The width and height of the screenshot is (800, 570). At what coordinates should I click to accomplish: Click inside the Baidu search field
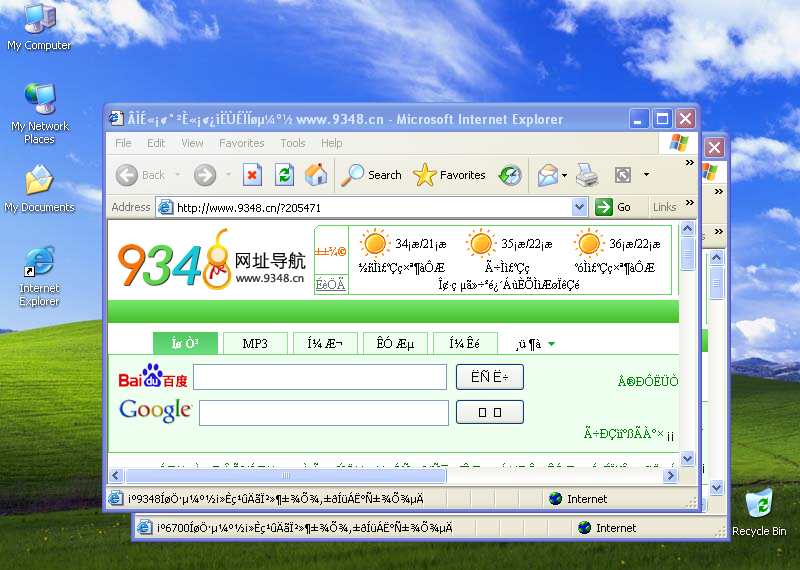[320, 377]
